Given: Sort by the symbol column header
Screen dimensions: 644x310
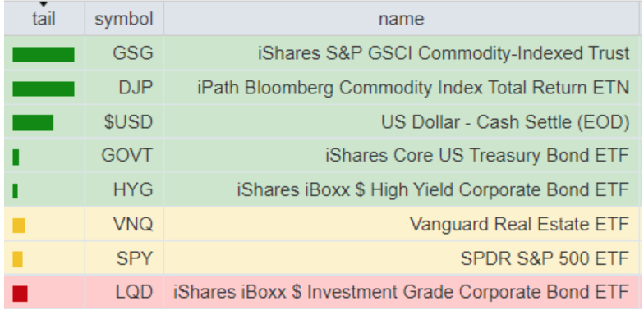Looking at the screenshot, I should coord(124,18).
